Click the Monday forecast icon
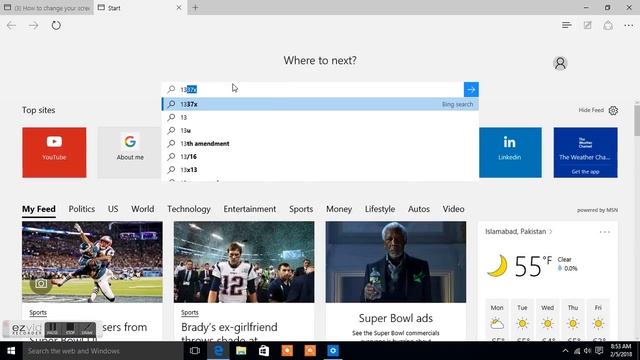Screen dimensions: 640x360 pos(497,324)
